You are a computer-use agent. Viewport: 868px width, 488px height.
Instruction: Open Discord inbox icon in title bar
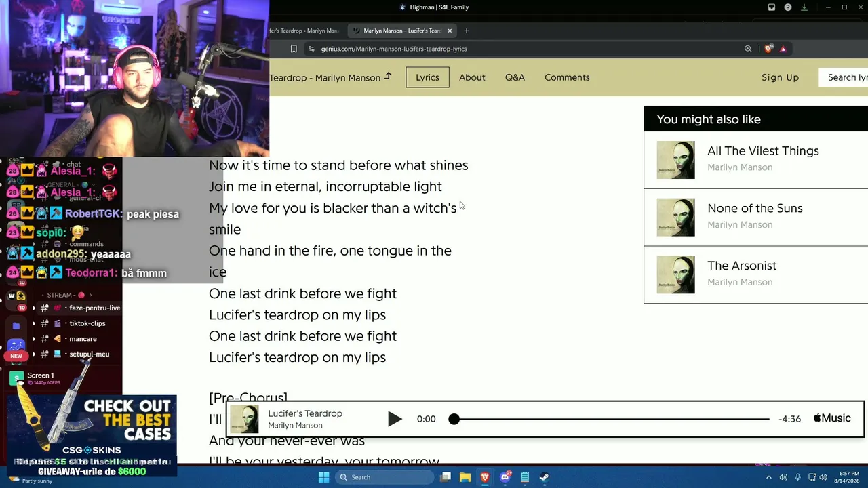[772, 7]
